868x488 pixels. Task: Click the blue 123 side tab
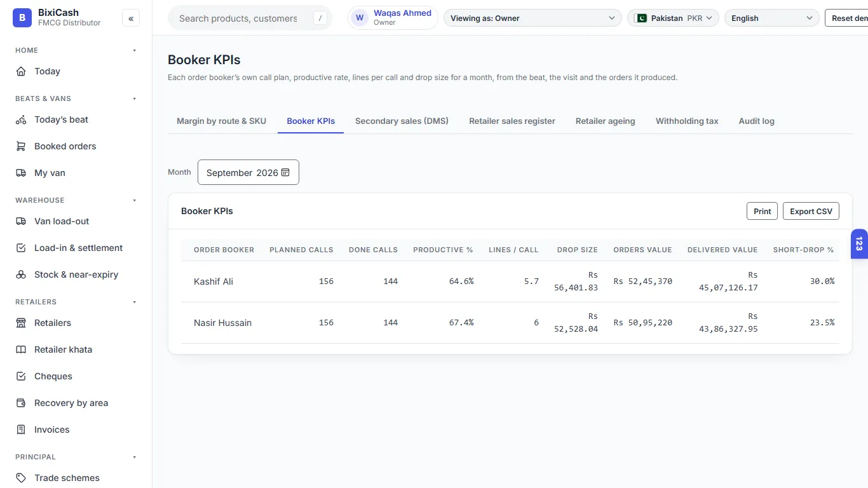[859, 243]
